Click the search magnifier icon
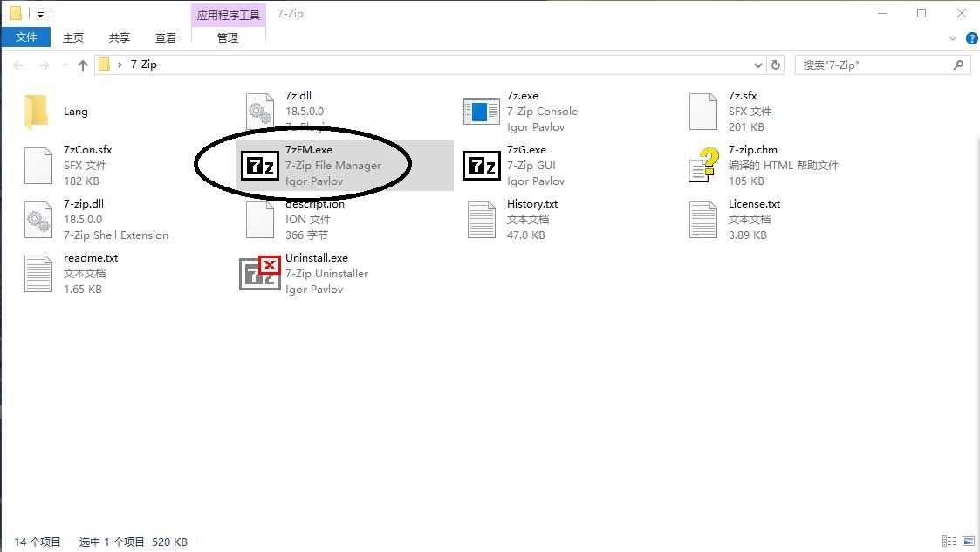Viewport: 980px width, 552px height. point(959,65)
